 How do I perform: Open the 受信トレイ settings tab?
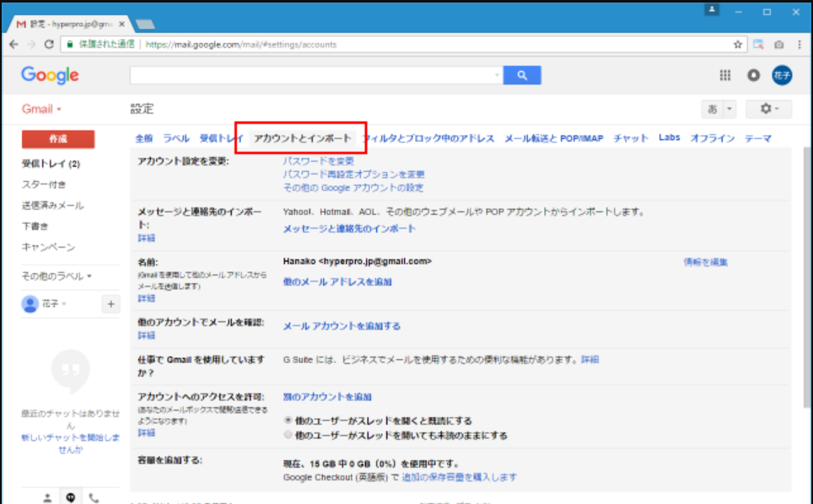click(222, 138)
